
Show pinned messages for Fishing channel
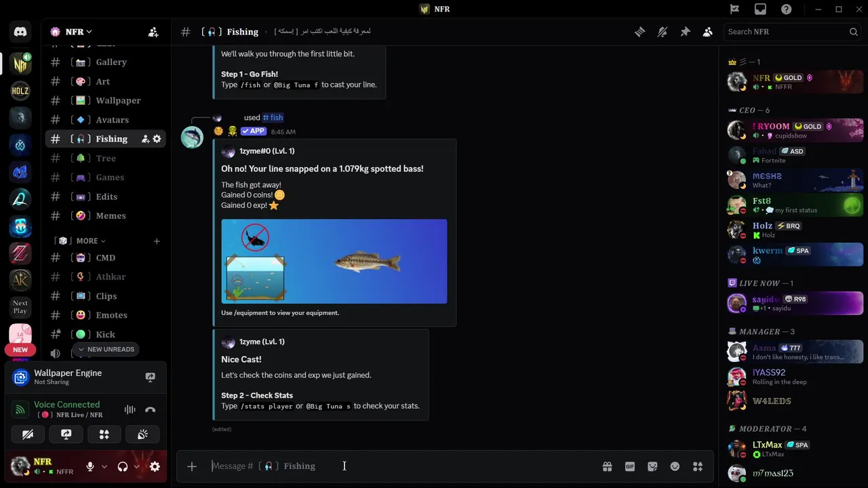click(x=685, y=32)
